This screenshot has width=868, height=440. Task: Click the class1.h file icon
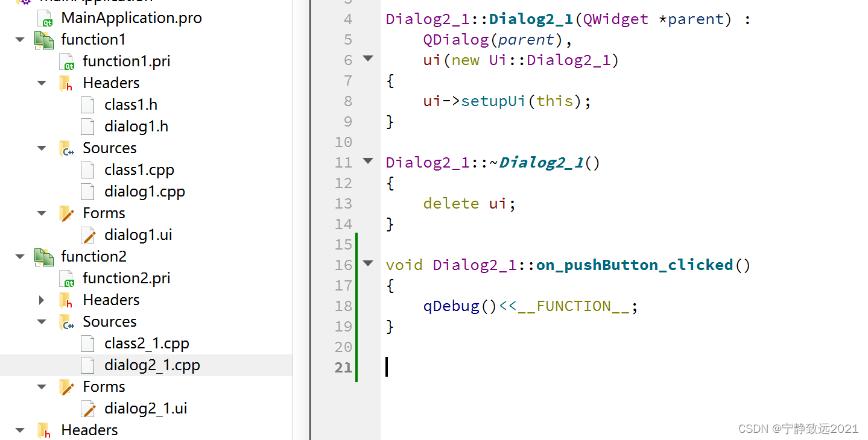click(x=87, y=105)
